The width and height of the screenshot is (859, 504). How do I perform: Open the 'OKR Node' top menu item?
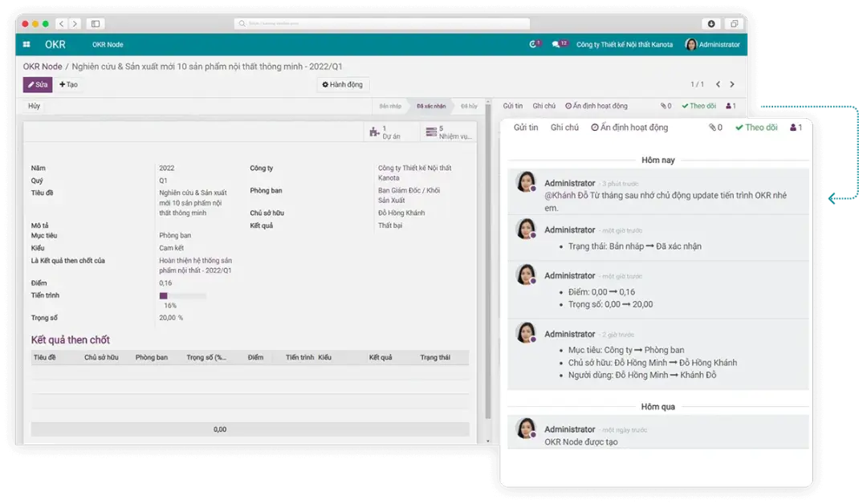click(x=108, y=45)
